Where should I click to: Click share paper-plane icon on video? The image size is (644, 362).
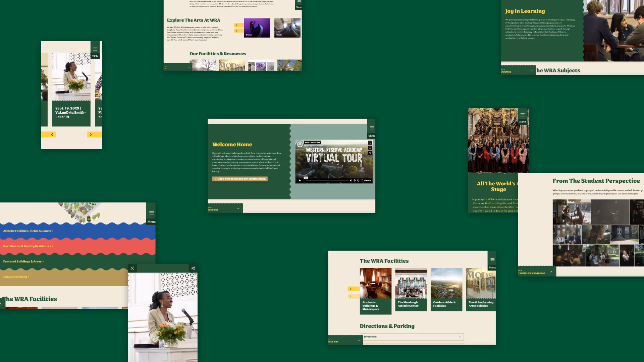(370, 153)
